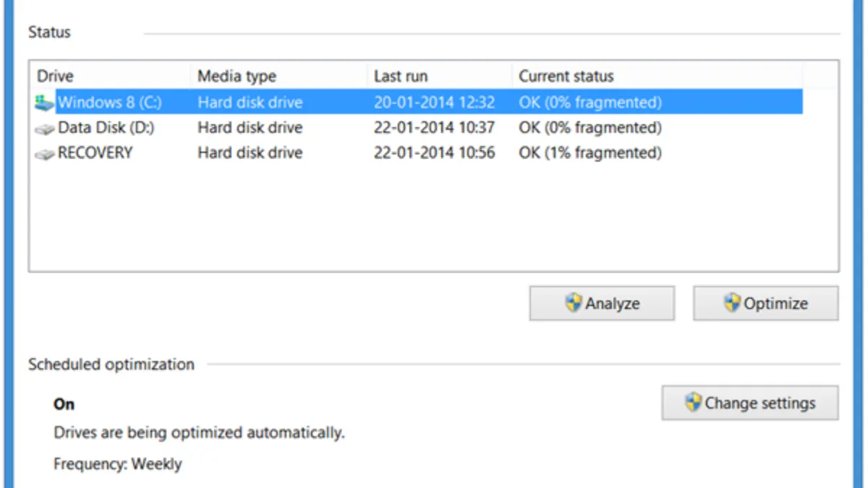Click the Windows 8 (C:) drive icon
This screenshot has height=488, width=868.
coord(44,103)
